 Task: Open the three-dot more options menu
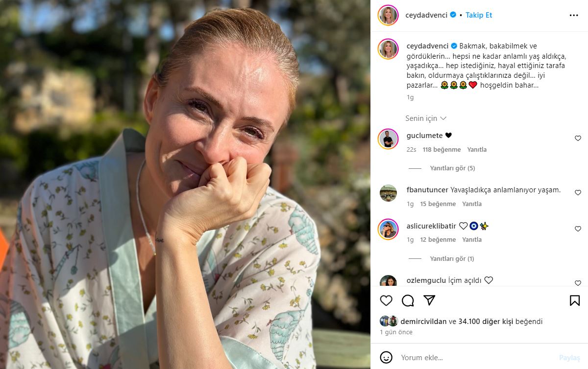click(x=574, y=15)
